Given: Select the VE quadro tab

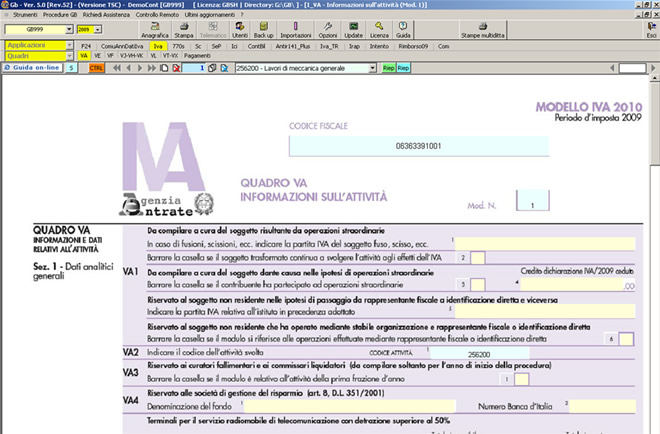Looking at the screenshot, I should pyautogui.click(x=97, y=56).
